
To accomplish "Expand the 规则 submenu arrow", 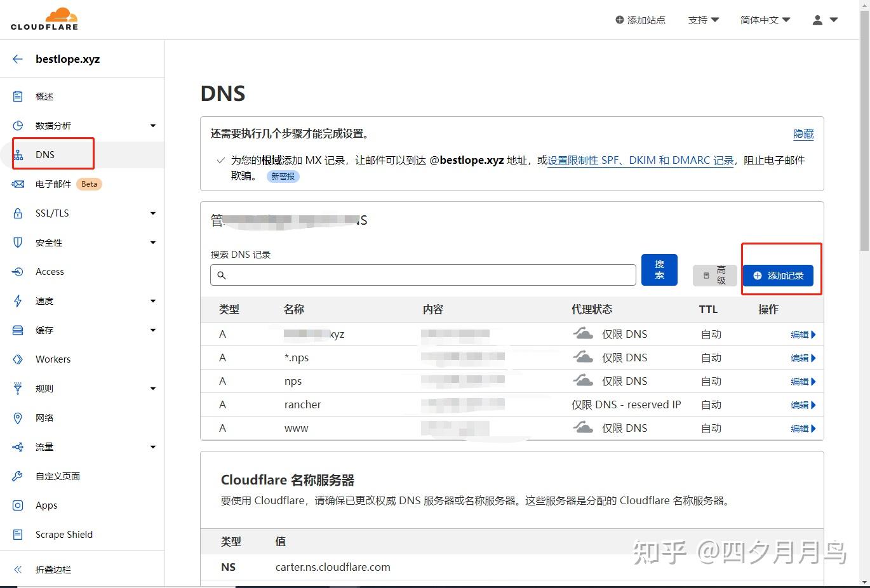I will 153,389.
